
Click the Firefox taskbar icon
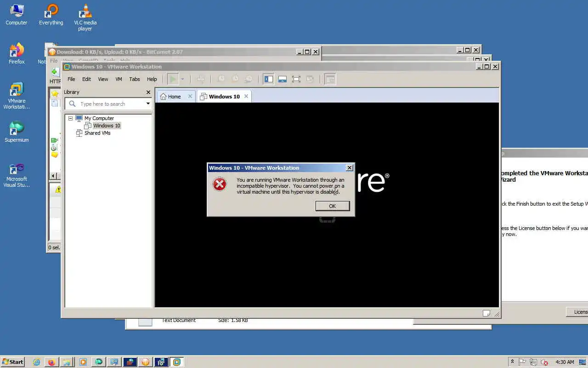pyautogui.click(x=51, y=362)
